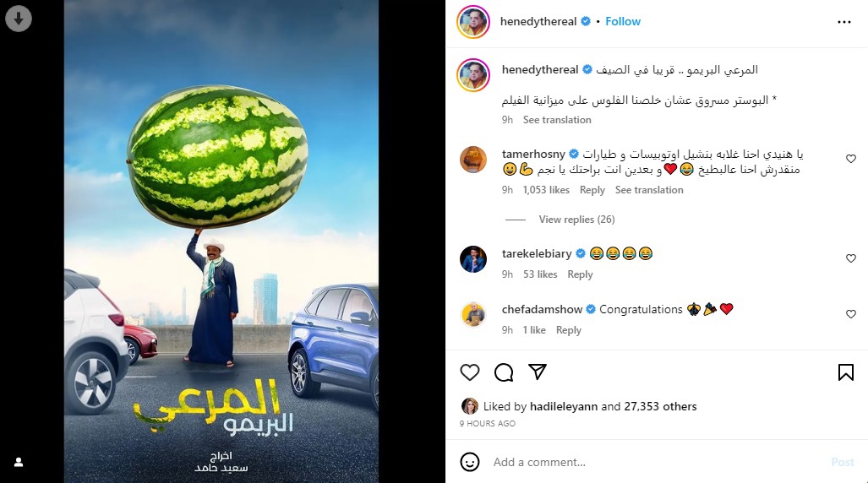Like chefadamshow's comment
The height and width of the screenshot is (483, 868).
851,314
